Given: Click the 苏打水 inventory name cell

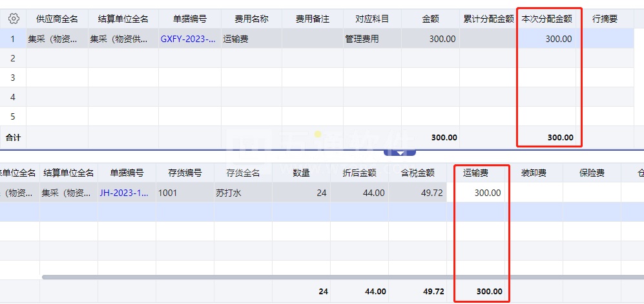Looking at the screenshot, I should (243, 193).
